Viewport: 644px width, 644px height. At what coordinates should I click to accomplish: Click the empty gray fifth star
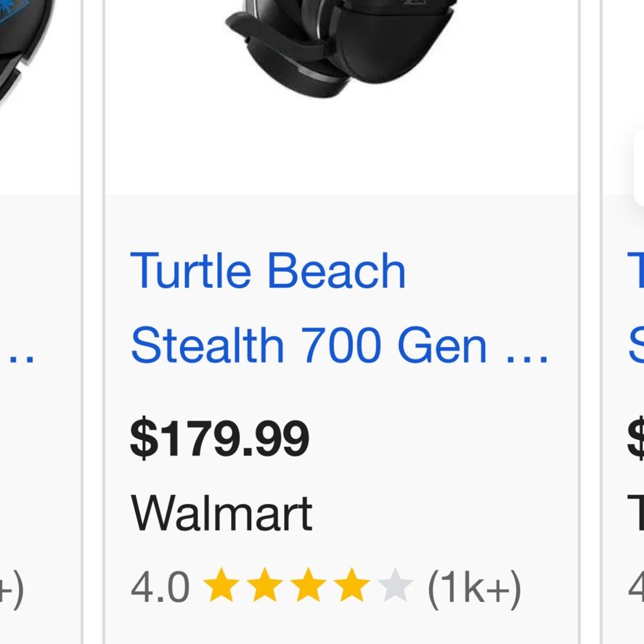[x=396, y=585]
